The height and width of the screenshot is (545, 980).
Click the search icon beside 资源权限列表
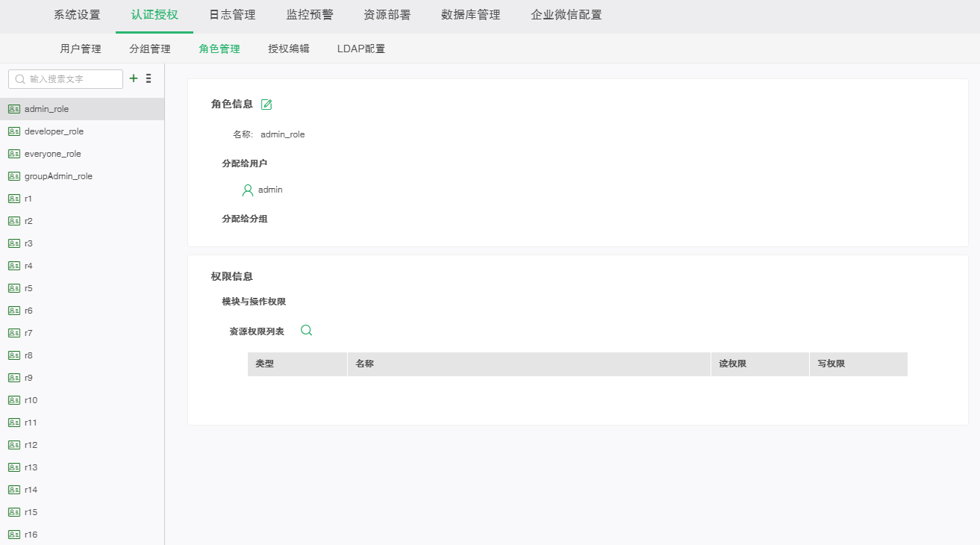click(306, 331)
